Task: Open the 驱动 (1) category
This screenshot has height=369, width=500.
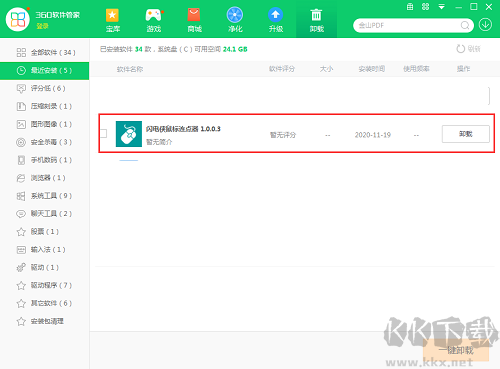Action: (x=45, y=267)
